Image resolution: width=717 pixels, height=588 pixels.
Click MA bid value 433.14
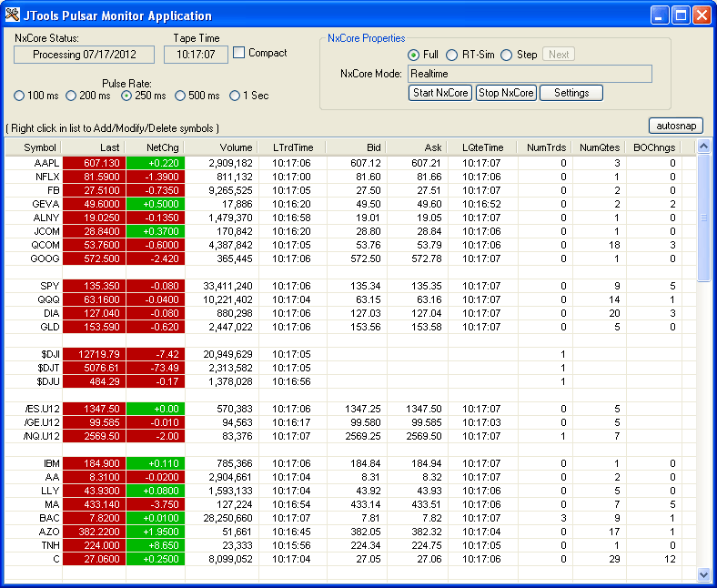357,504
